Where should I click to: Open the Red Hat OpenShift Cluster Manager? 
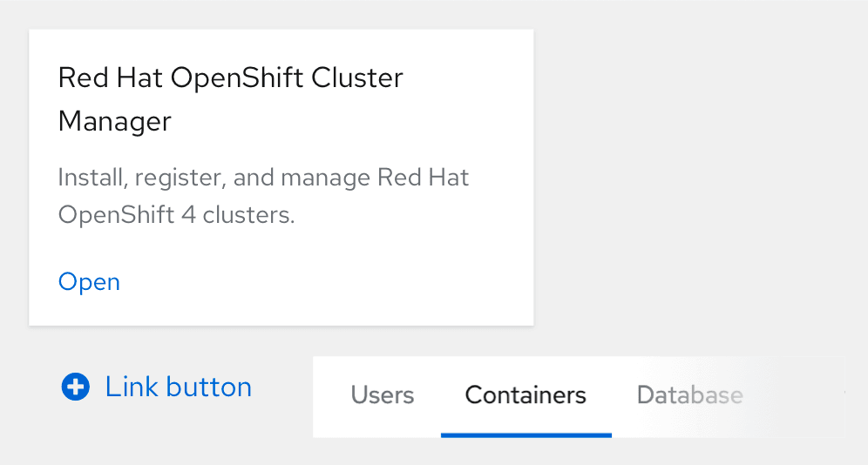89,282
